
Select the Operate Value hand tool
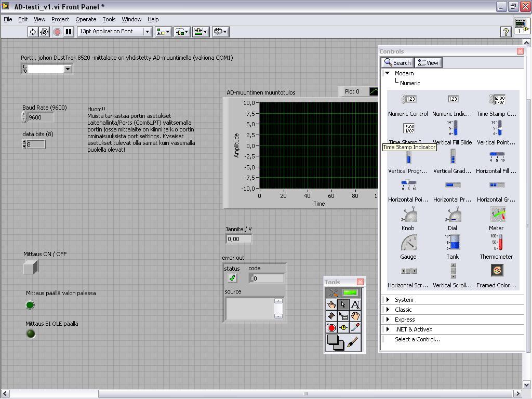click(331, 304)
